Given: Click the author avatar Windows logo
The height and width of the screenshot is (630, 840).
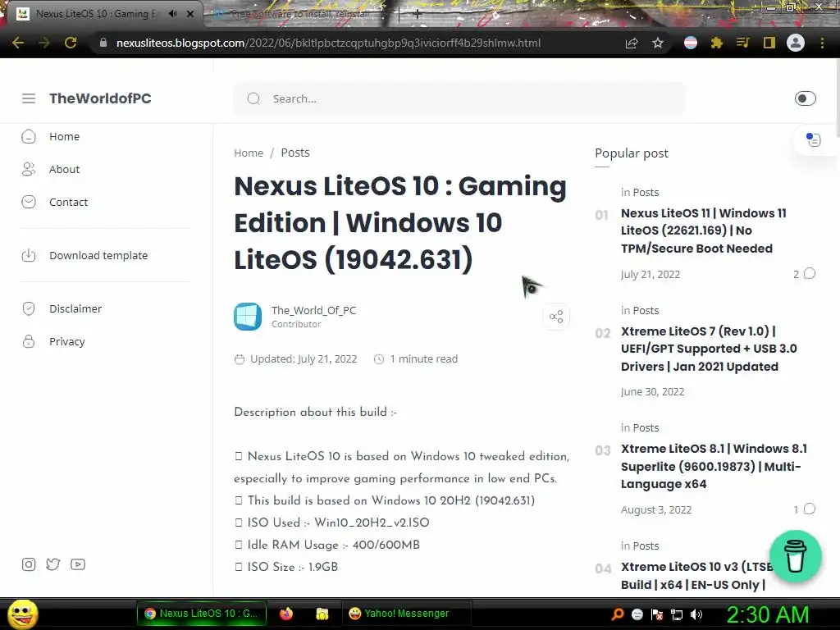Looking at the screenshot, I should [248, 317].
